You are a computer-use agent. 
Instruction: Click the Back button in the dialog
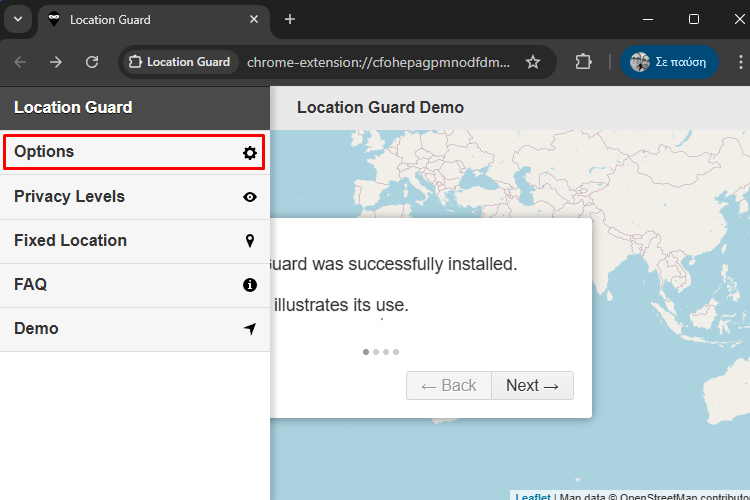tap(449, 385)
